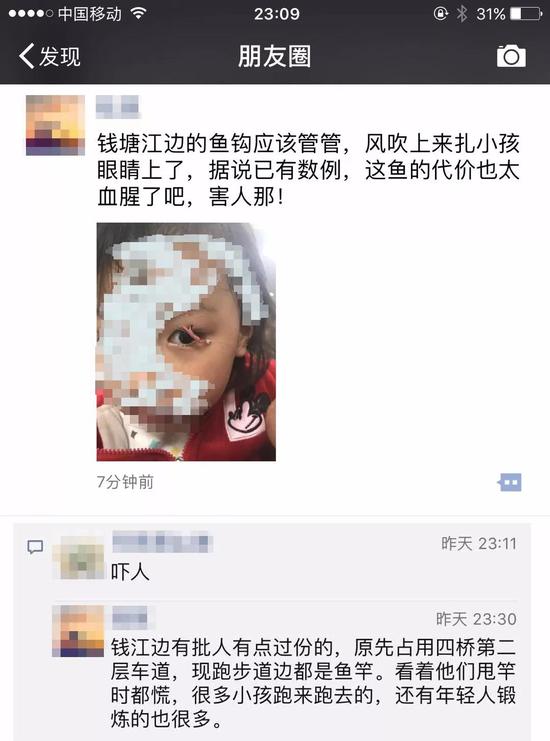Tap the speech bubble icon beside comments
The height and width of the screenshot is (741, 550).
pyautogui.click(x=35, y=547)
